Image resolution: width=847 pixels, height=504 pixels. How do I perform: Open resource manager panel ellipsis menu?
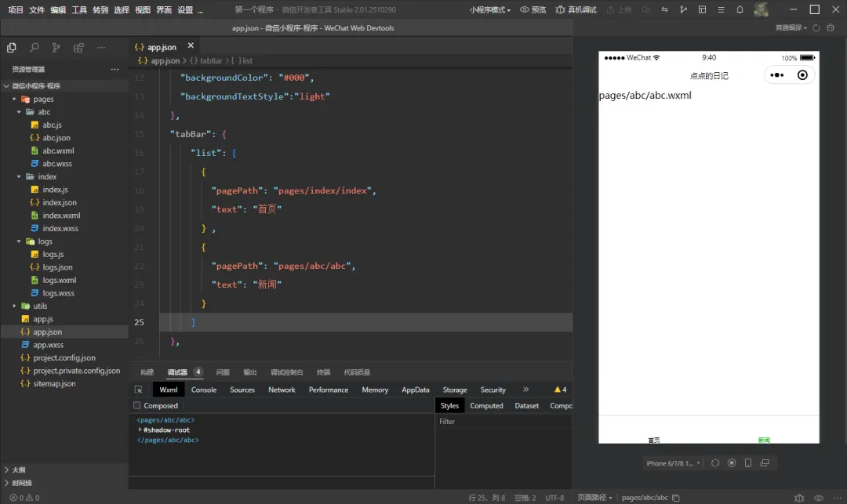115,69
